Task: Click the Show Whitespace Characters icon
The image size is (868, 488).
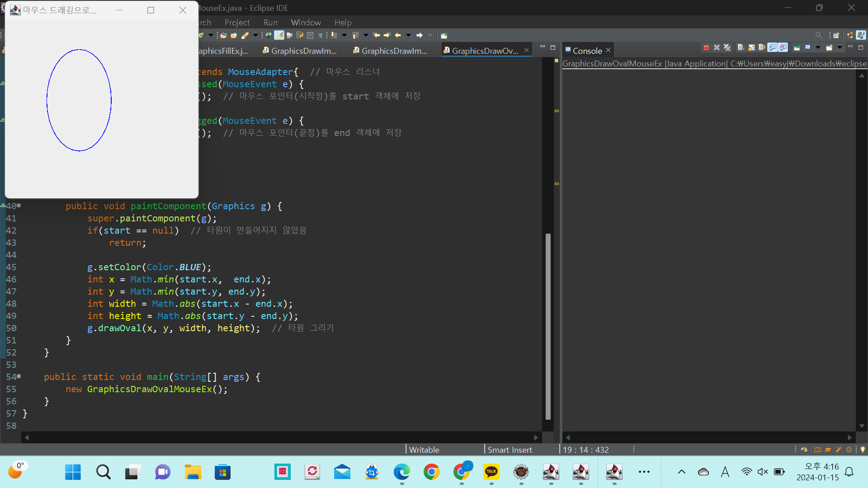Action: tap(321, 35)
